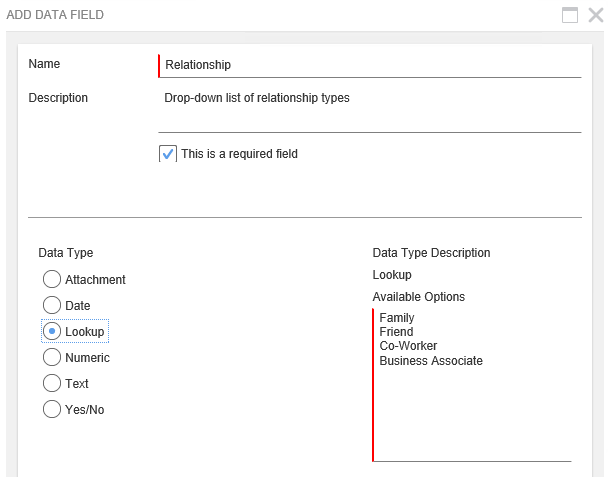
Task: Select the Lookup radio button
Action: (x=52, y=332)
